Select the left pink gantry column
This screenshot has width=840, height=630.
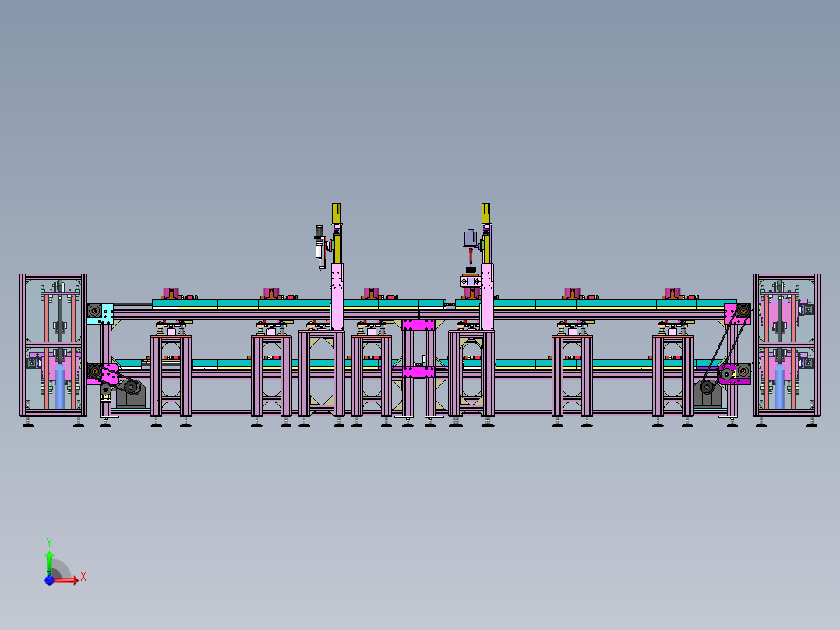(x=337, y=296)
